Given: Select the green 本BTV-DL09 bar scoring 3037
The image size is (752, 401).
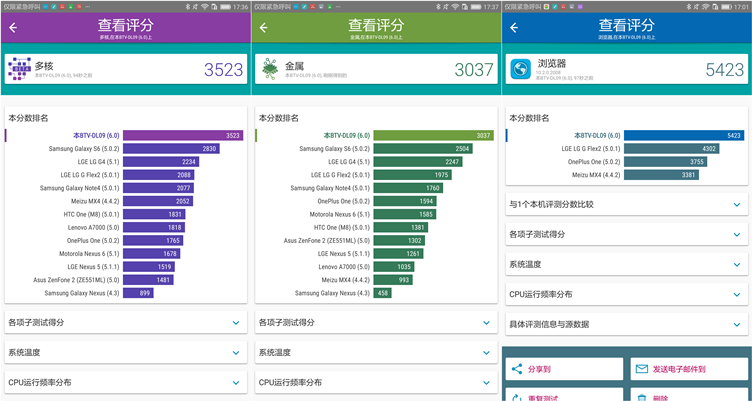Looking at the screenshot, I should 434,135.
